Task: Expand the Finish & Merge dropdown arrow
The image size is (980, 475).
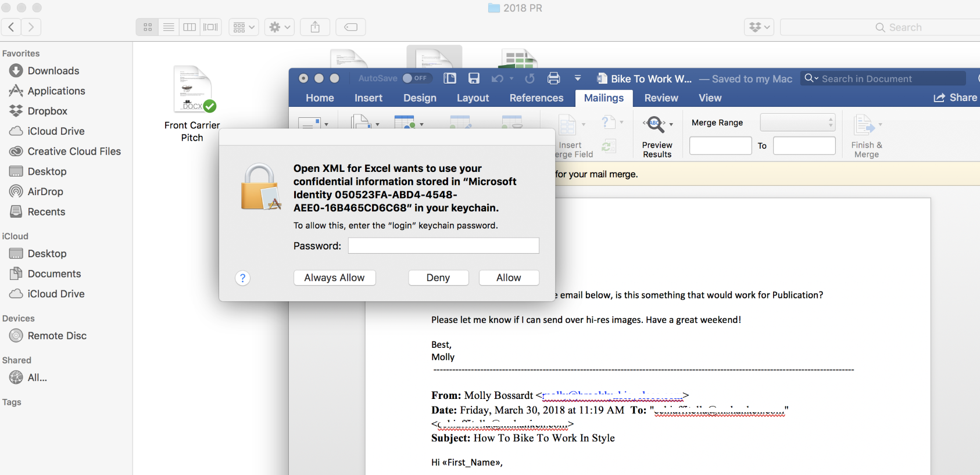Action: 880,124
